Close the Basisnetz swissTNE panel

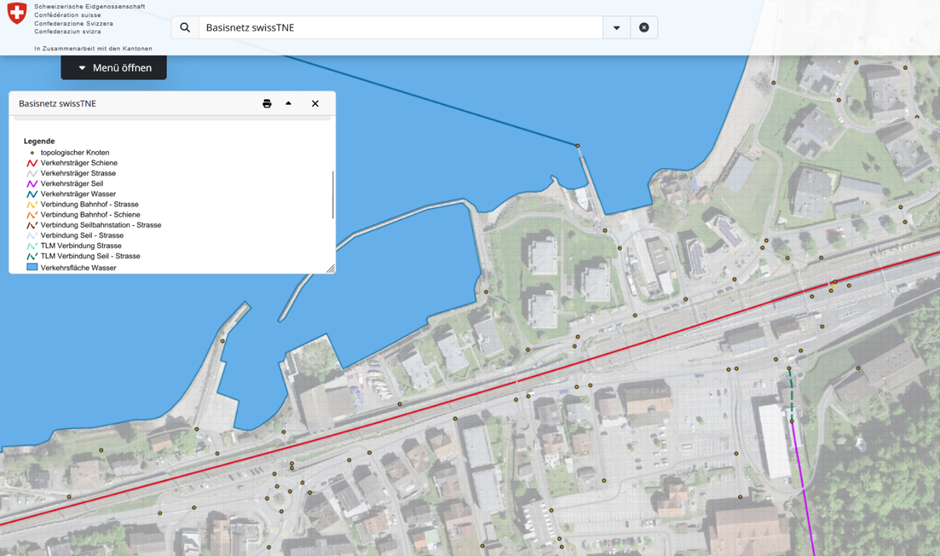click(315, 104)
